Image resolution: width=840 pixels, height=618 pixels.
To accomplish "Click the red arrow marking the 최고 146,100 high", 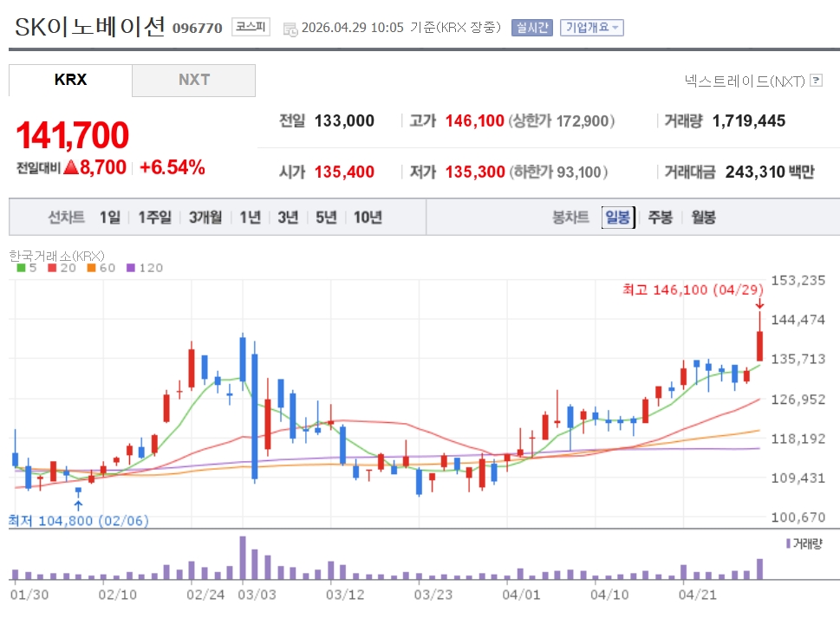I will (759, 303).
